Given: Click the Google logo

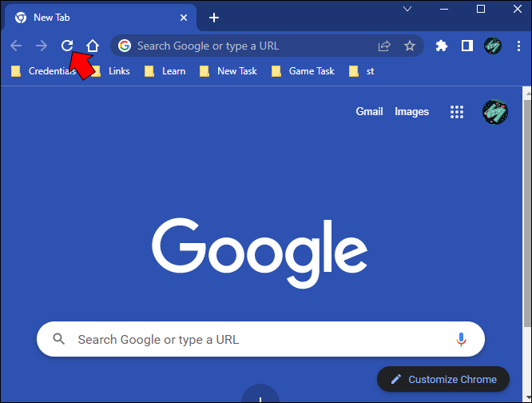Looking at the screenshot, I should tap(260, 253).
